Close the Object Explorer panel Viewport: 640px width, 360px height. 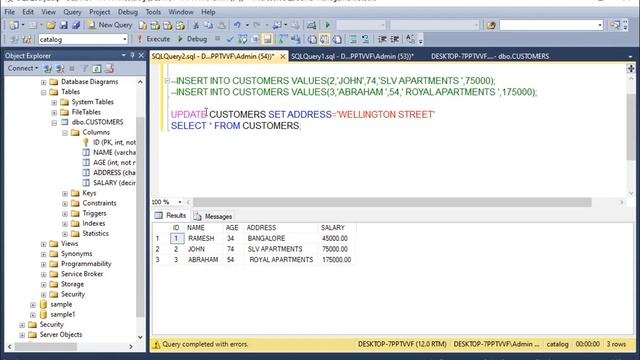coord(141,56)
